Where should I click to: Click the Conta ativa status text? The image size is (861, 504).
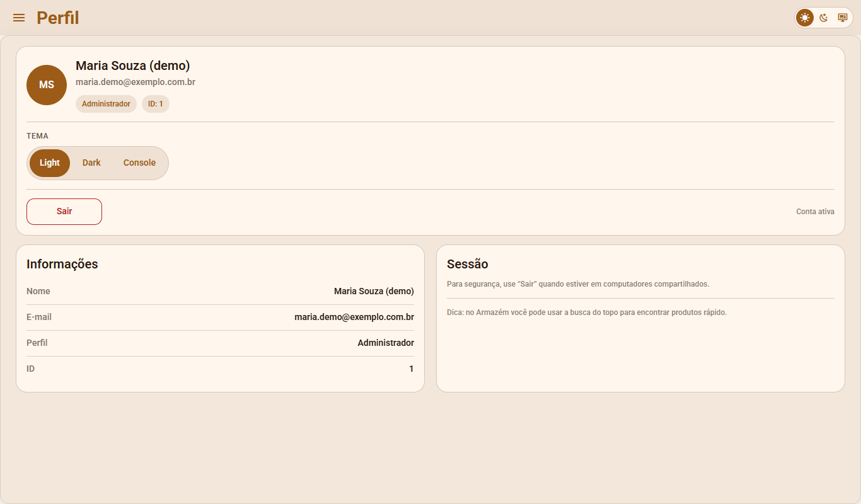(815, 212)
